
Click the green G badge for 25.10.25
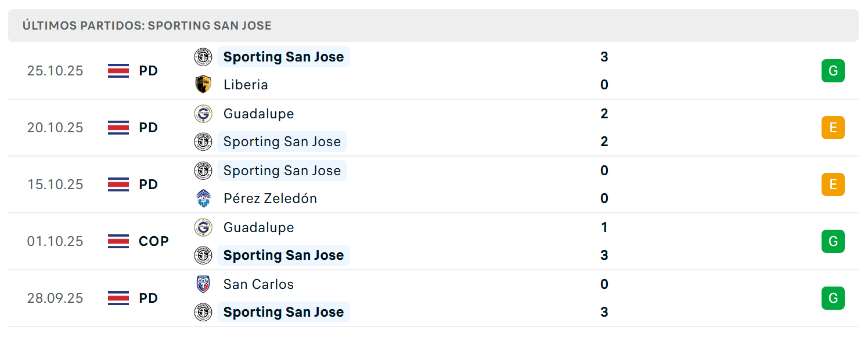tap(833, 71)
